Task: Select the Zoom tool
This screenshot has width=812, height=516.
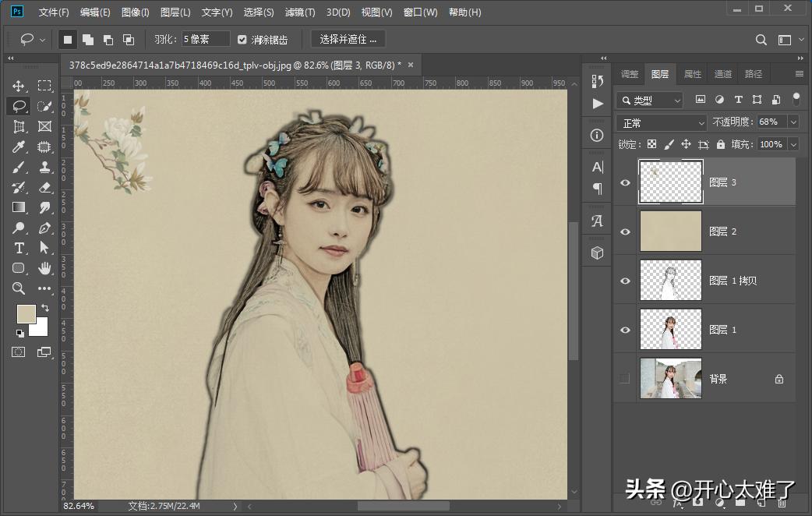Action: (x=19, y=288)
